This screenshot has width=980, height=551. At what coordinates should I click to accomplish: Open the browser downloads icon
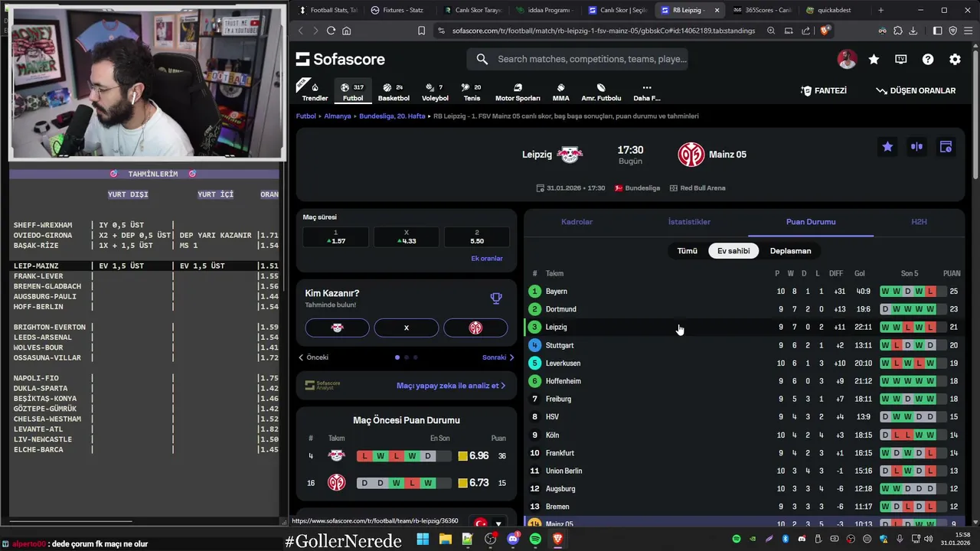pos(913,31)
